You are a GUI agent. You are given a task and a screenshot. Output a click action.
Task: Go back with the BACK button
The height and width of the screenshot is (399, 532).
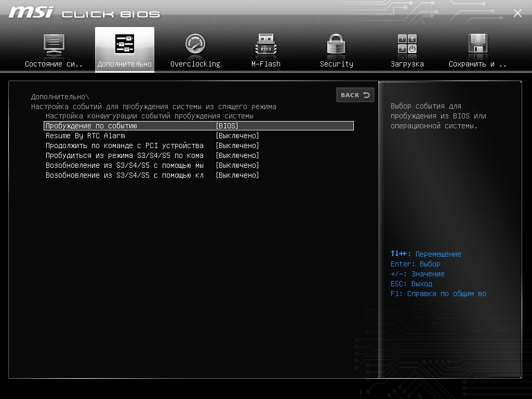point(355,95)
